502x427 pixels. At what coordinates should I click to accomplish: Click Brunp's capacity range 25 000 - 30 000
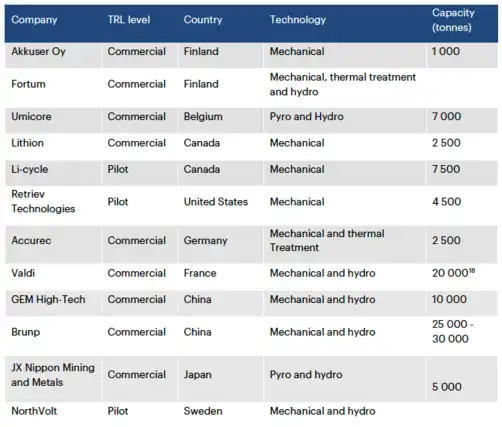coord(453,332)
